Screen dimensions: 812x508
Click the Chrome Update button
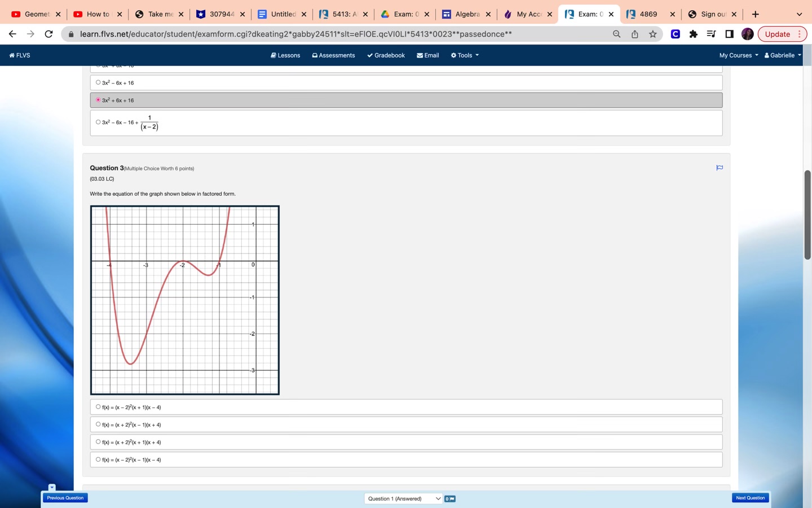coord(782,34)
